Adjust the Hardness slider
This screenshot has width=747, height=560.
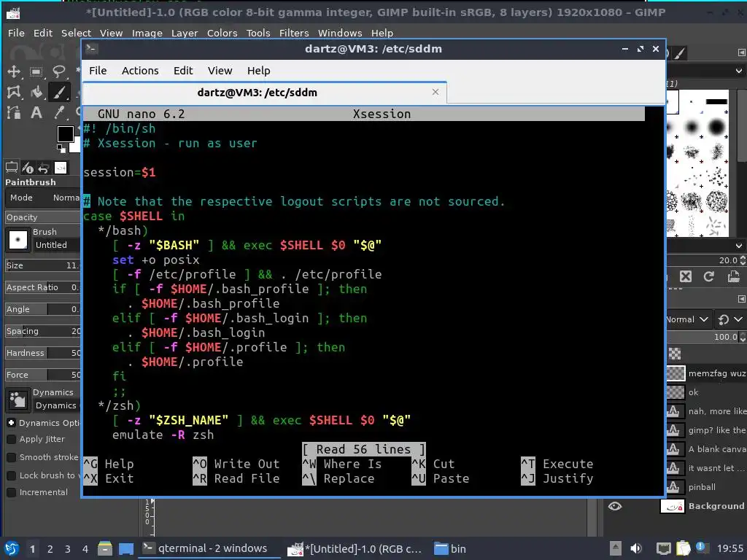click(43, 353)
